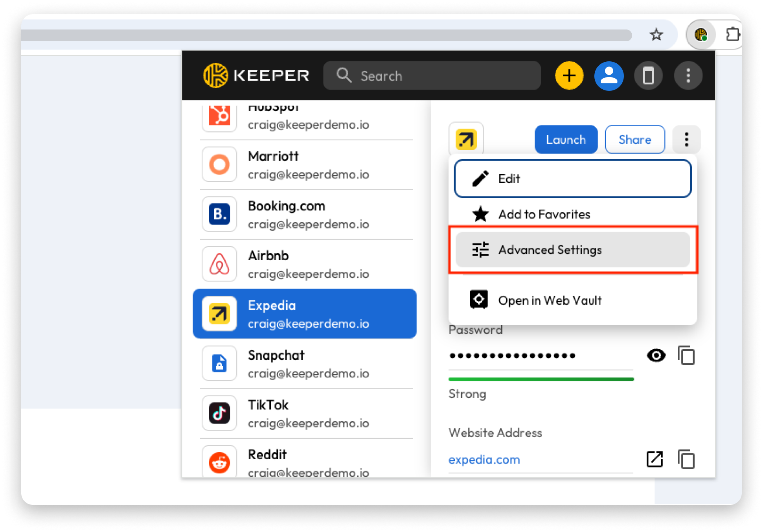Image resolution: width=763 pixels, height=532 pixels.
Task: Select Advanced Settings from the menu
Action: (x=550, y=249)
